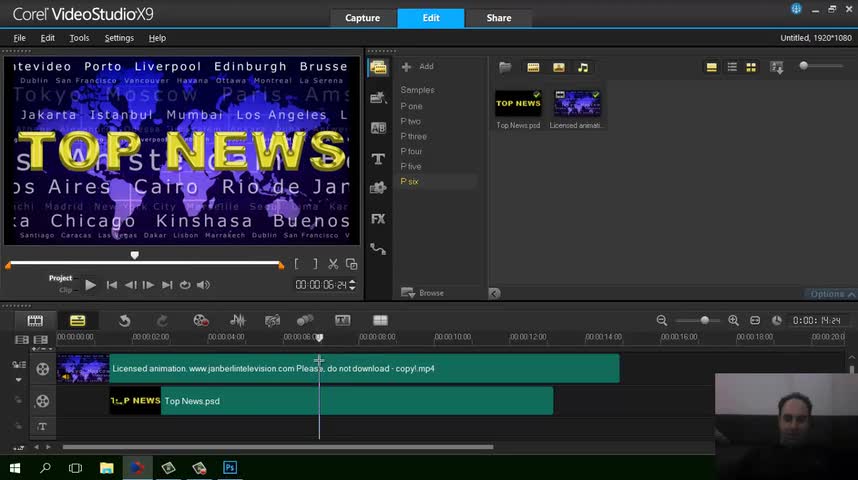The image size is (858, 480).
Task: Fit project in timeline window
Action: (x=754, y=320)
